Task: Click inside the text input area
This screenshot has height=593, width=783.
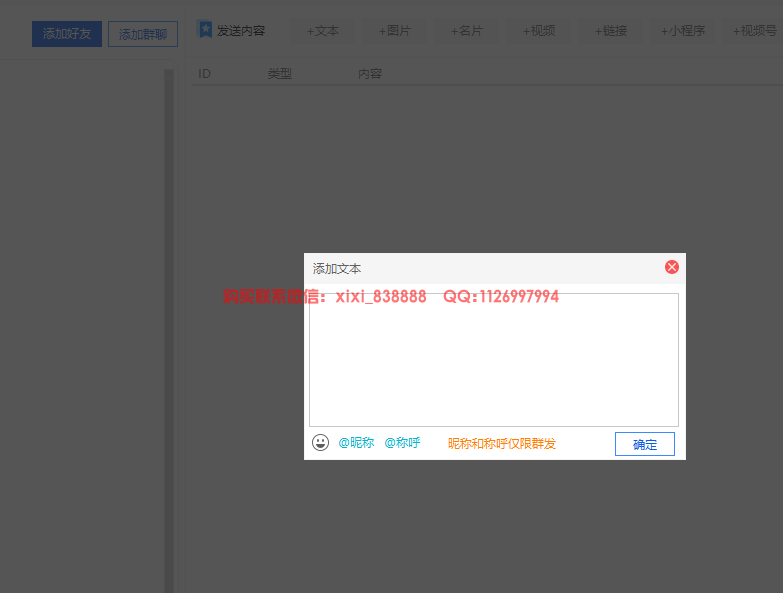Action: (x=494, y=360)
